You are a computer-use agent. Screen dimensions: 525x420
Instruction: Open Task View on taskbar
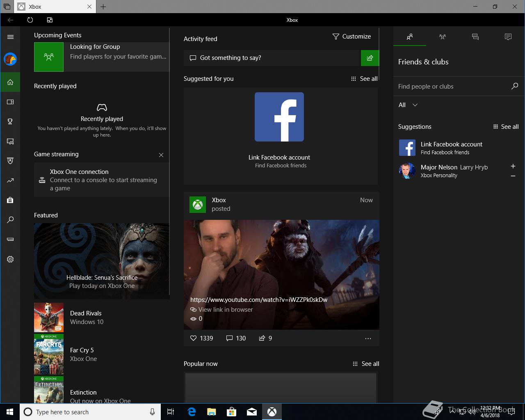(171, 412)
